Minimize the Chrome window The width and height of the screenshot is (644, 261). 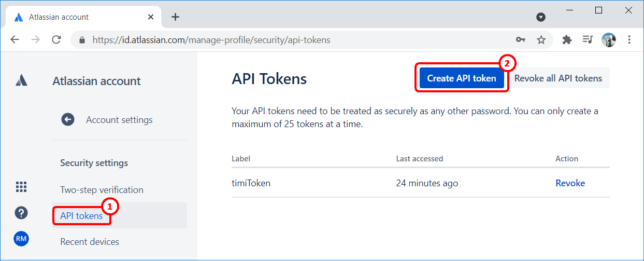pyautogui.click(x=570, y=10)
